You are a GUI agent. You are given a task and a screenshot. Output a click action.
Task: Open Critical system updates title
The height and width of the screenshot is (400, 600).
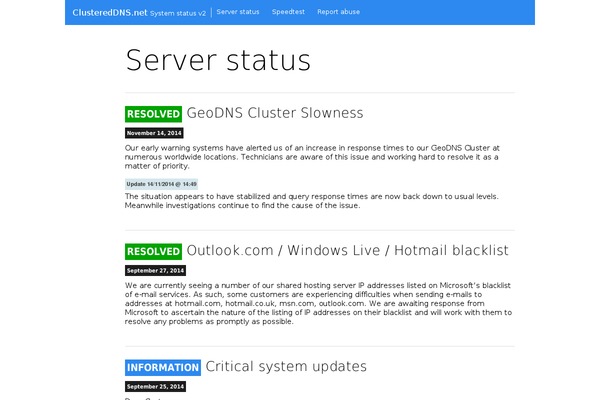coord(286,366)
